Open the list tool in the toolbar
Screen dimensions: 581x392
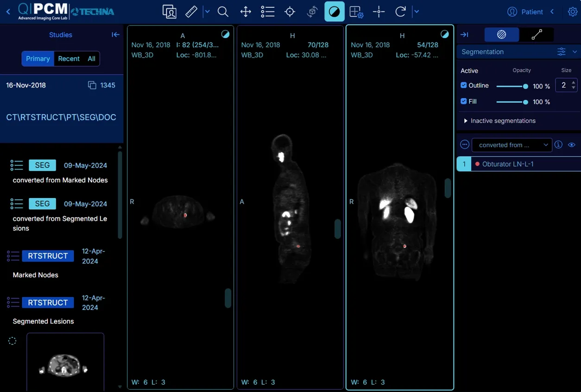click(268, 12)
